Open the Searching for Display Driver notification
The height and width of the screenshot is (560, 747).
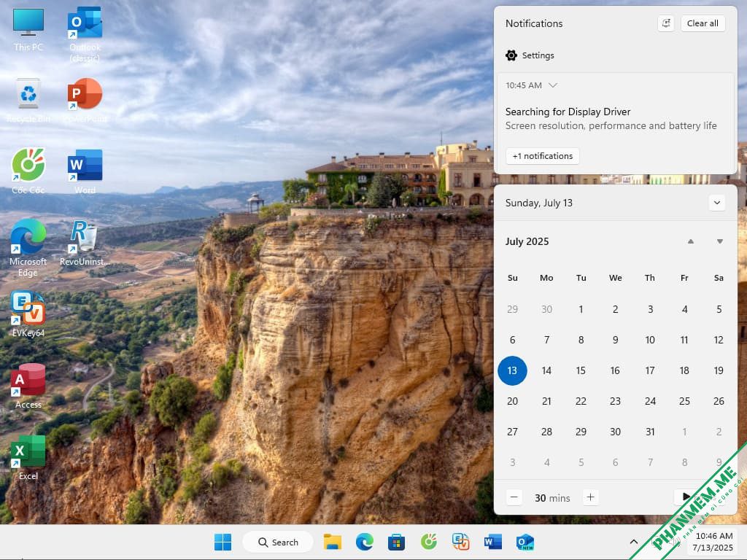click(x=611, y=119)
